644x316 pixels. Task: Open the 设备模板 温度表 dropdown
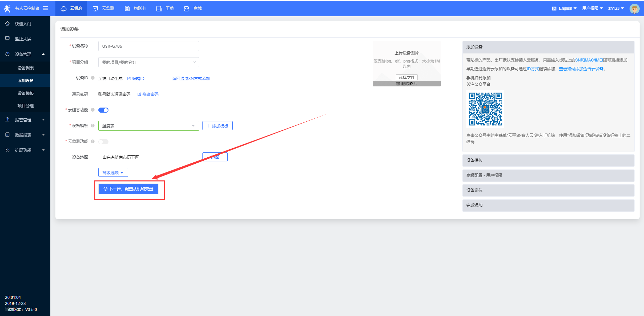pyautogui.click(x=148, y=126)
